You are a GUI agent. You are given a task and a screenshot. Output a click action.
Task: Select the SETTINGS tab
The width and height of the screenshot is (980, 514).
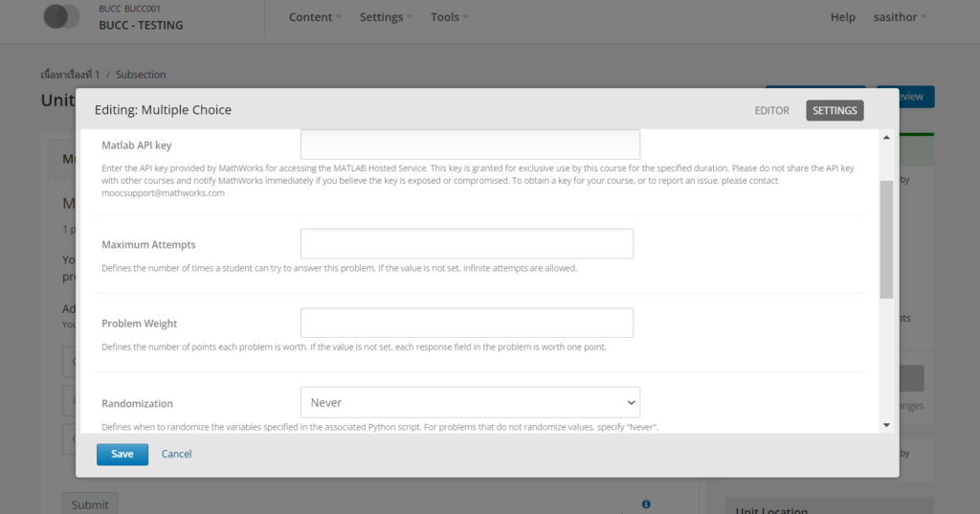(835, 111)
